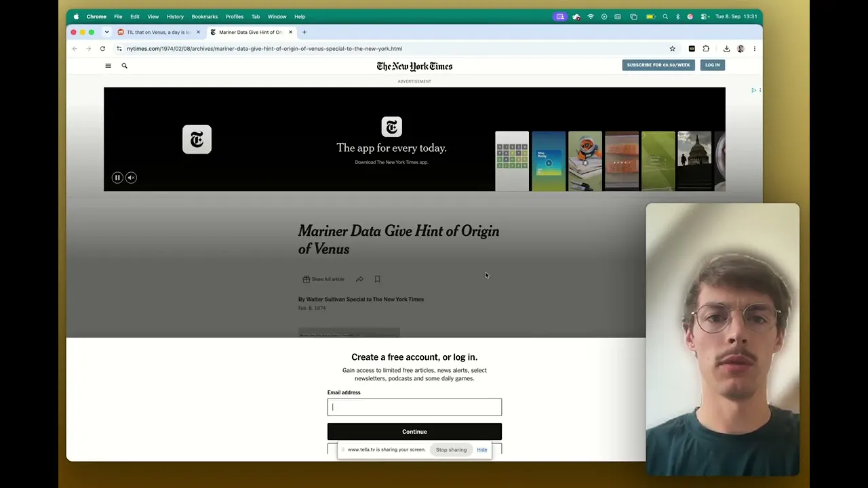Image resolution: width=868 pixels, height=488 pixels.
Task: Open the Profiles menu
Action: 235,16
